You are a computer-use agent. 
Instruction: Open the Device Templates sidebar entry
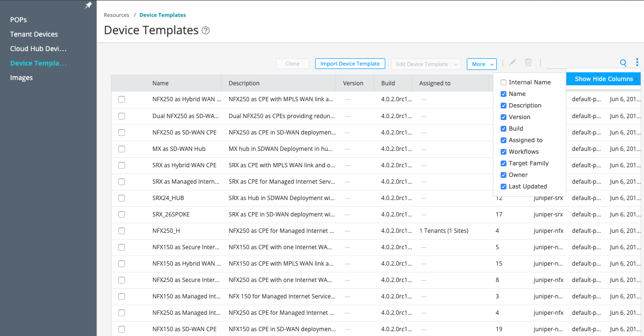point(38,63)
